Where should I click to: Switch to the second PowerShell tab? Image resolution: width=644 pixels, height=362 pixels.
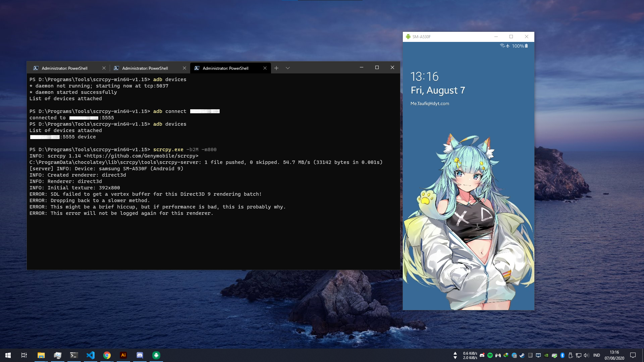[x=145, y=68]
